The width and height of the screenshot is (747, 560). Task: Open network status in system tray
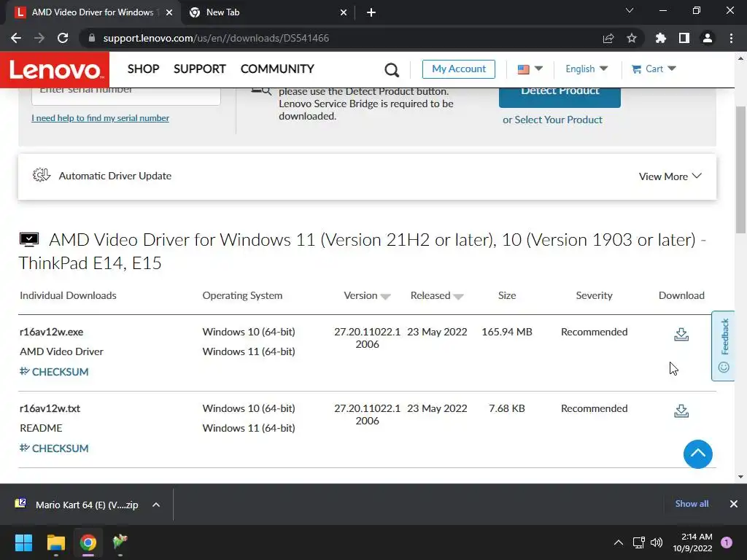pyautogui.click(x=638, y=542)
